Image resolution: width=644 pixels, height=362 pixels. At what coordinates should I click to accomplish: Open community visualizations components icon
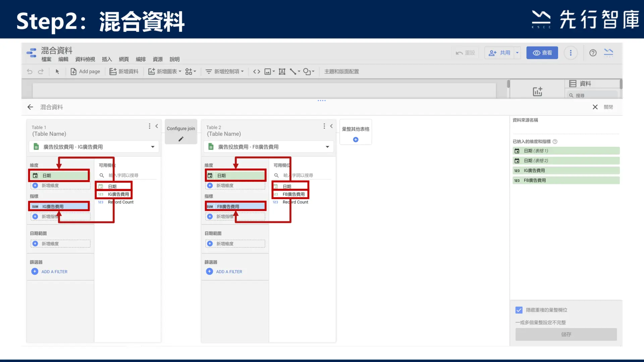[x=191, y=71]
